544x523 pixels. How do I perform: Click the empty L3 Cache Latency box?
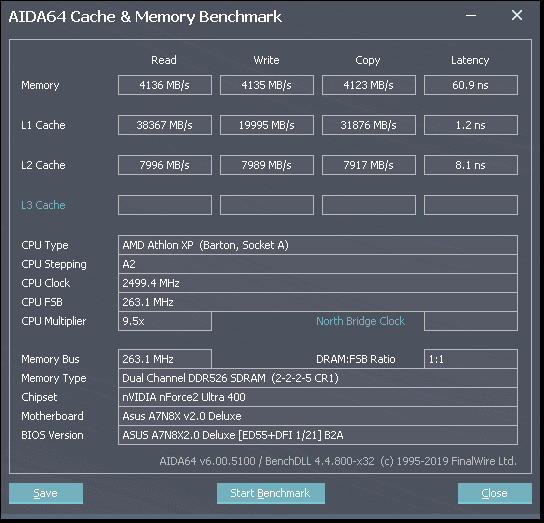(471, 205)
